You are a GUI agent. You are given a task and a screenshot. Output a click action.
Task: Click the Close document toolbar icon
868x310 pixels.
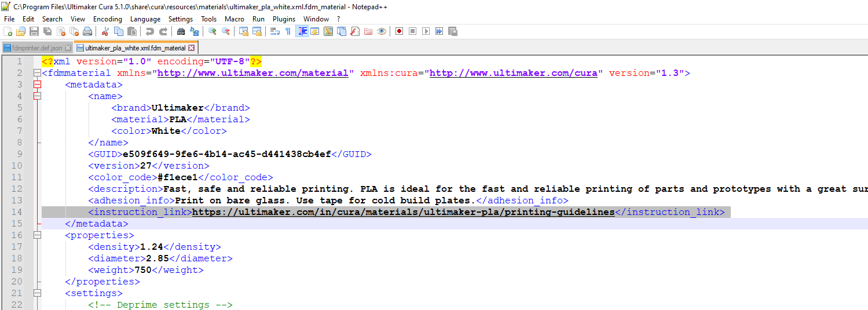point(61,31)
